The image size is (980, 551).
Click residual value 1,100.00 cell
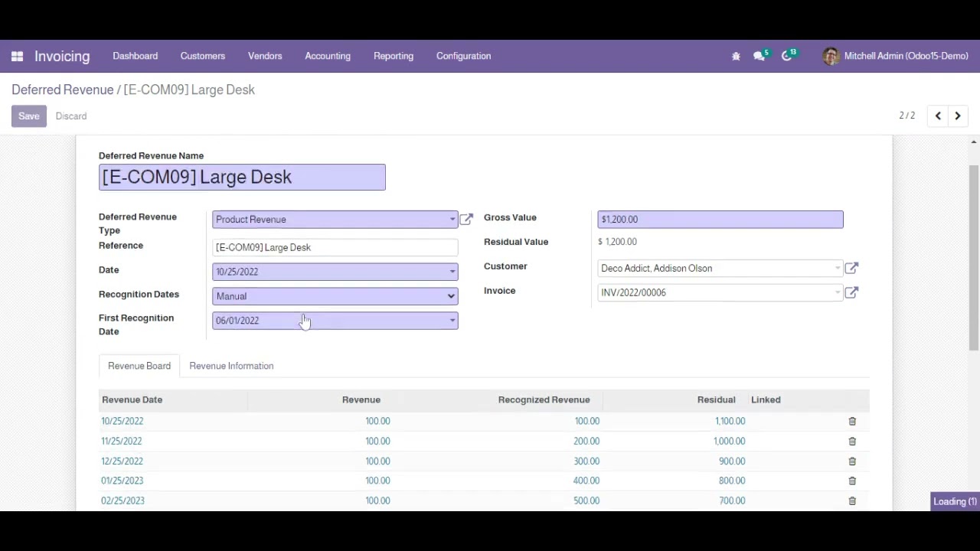[x=730, y=421]
